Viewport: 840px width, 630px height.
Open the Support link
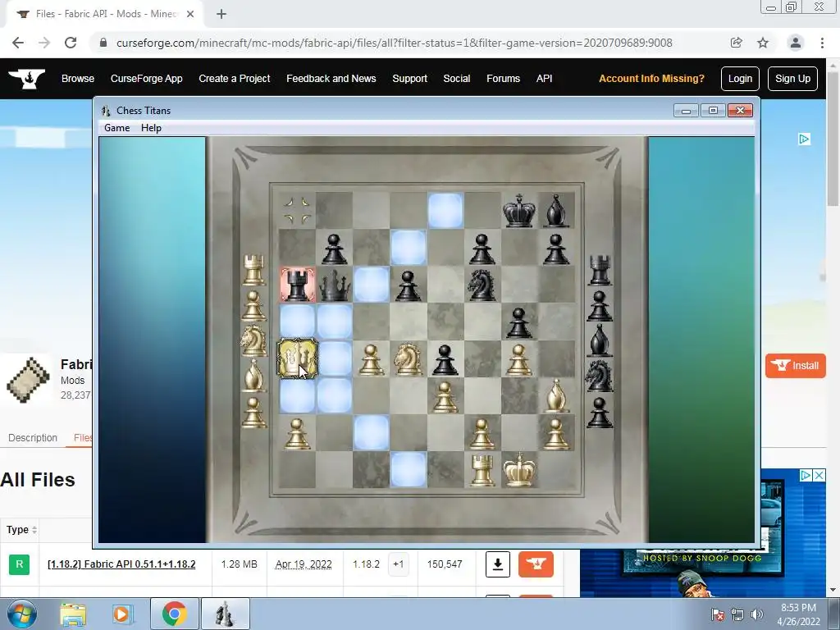tap(410, 79)
